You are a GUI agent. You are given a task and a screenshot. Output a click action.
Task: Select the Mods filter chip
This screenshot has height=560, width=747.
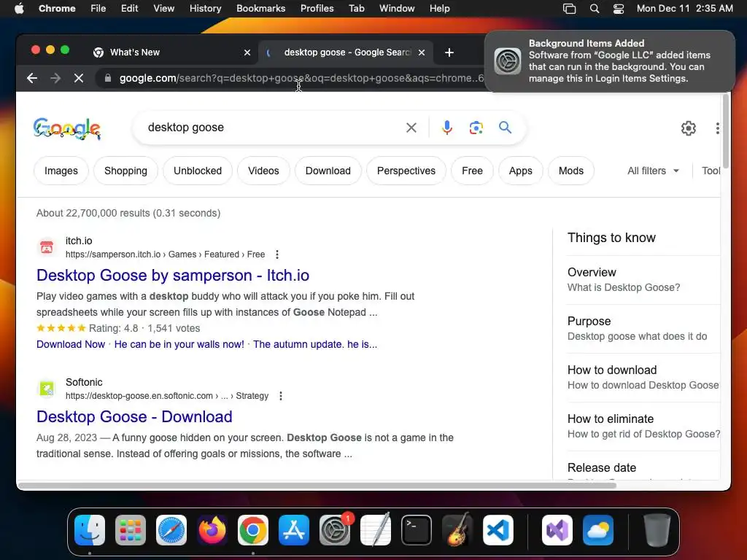570,171
